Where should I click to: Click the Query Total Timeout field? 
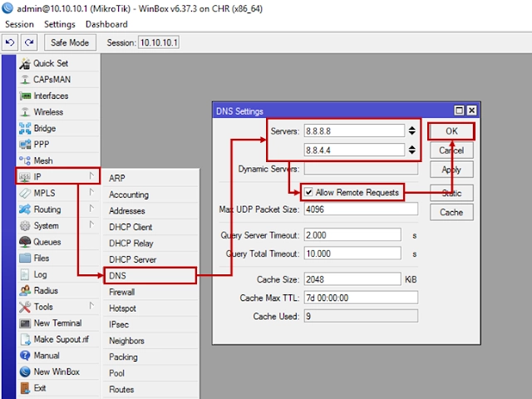[x=352, y=254]
